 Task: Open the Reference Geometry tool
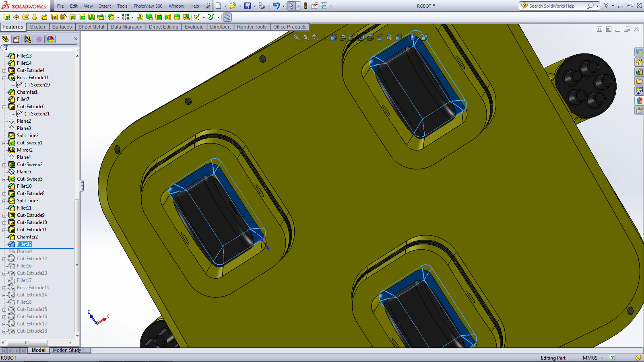(x=196, y=17)
